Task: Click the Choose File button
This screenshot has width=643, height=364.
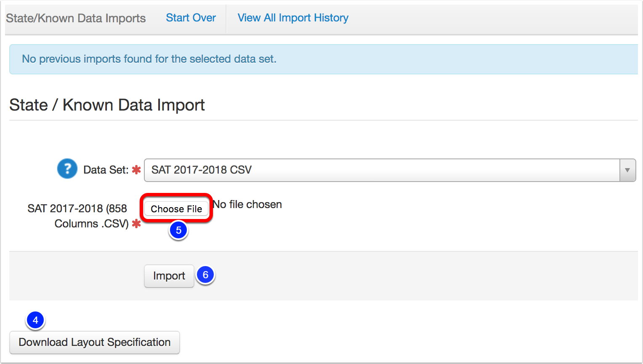Action: tap(176, 209)
